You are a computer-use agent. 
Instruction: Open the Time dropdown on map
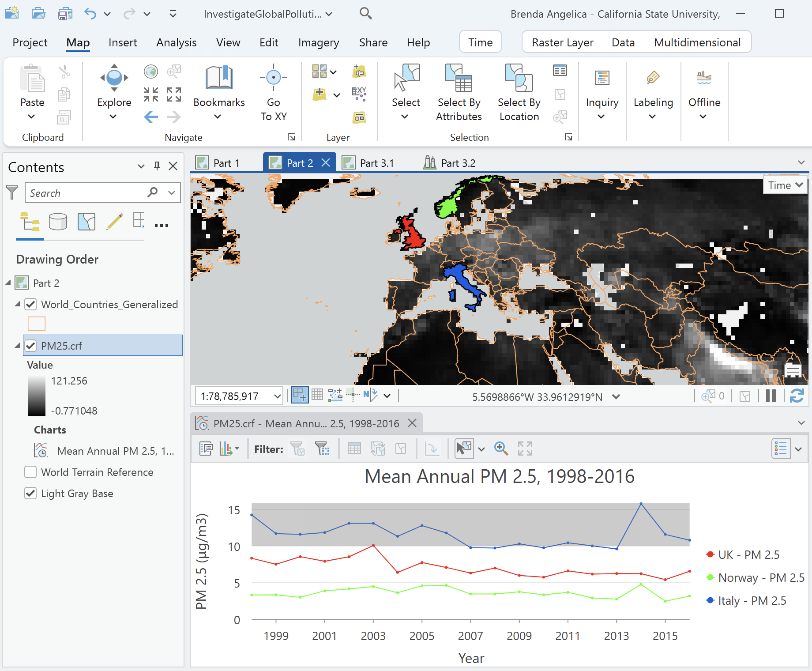(x=785, y=185)
